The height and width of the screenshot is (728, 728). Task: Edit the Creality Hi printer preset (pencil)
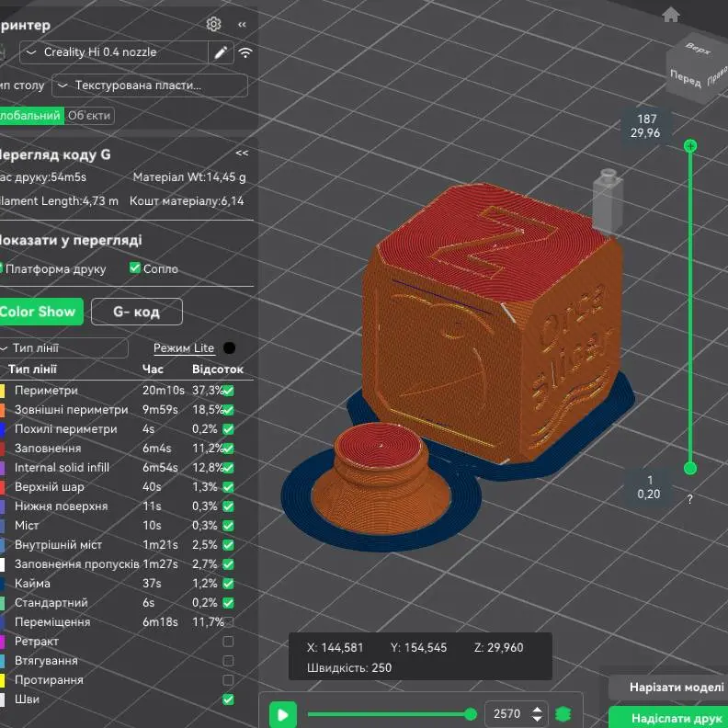pos(221,52)
